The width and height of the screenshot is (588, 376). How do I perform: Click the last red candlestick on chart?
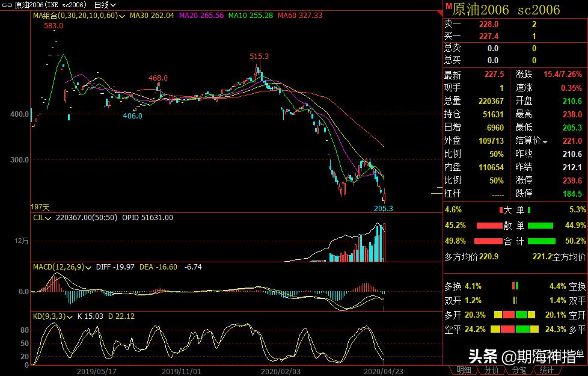pyautogui.click(x=384, y=195)
